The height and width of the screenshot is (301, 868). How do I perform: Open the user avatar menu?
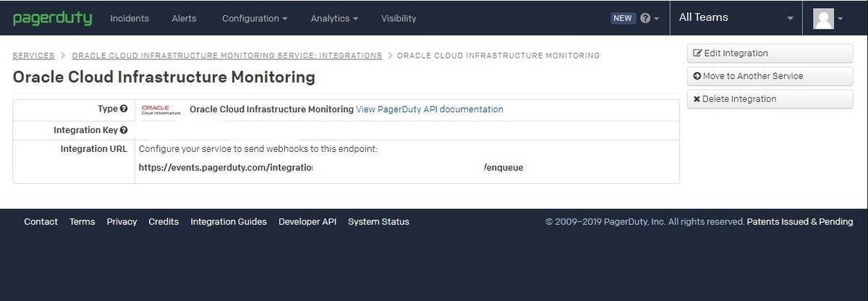[828, 18]
